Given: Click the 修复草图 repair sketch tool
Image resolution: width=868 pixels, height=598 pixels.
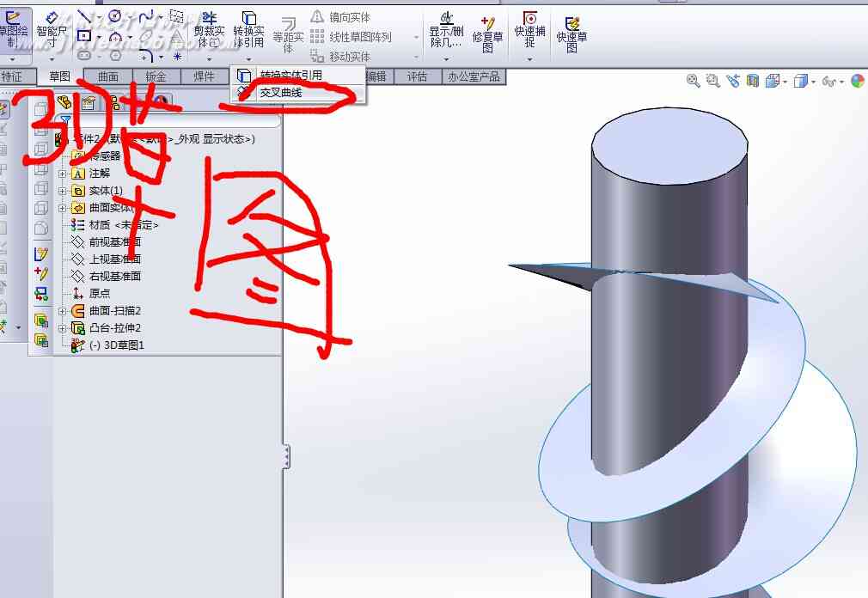Looking at the screenshot, I should pos(487,34).
